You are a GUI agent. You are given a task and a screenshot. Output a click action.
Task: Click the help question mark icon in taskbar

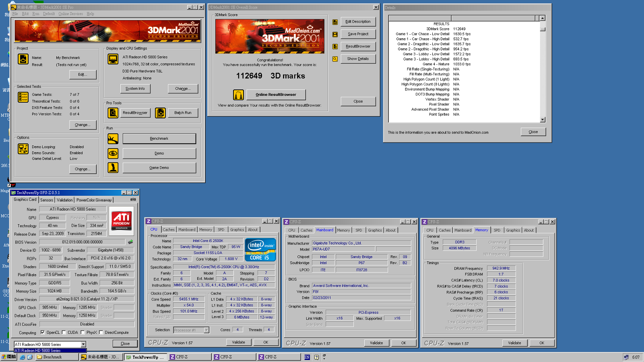[x=316, y=357]
